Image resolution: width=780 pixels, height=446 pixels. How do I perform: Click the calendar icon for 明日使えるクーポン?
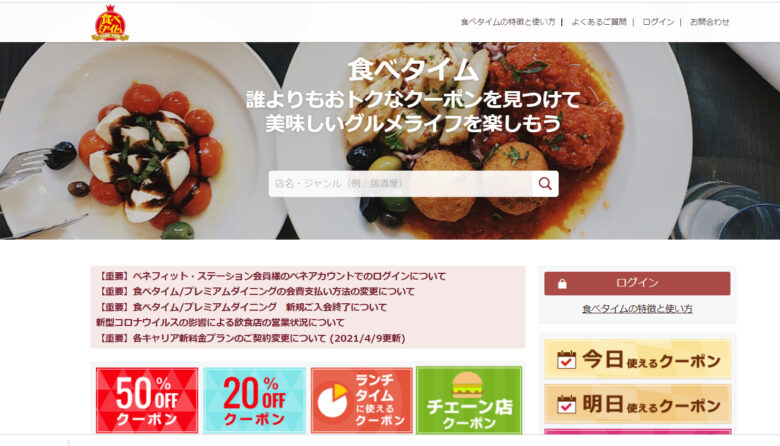click(566, 405)
